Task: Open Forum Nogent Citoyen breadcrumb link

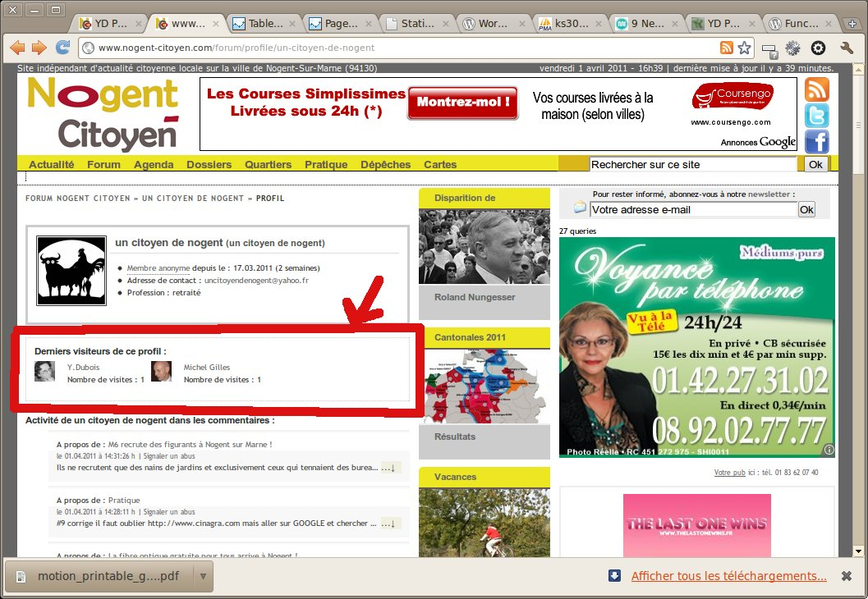Action: point(77,198)
